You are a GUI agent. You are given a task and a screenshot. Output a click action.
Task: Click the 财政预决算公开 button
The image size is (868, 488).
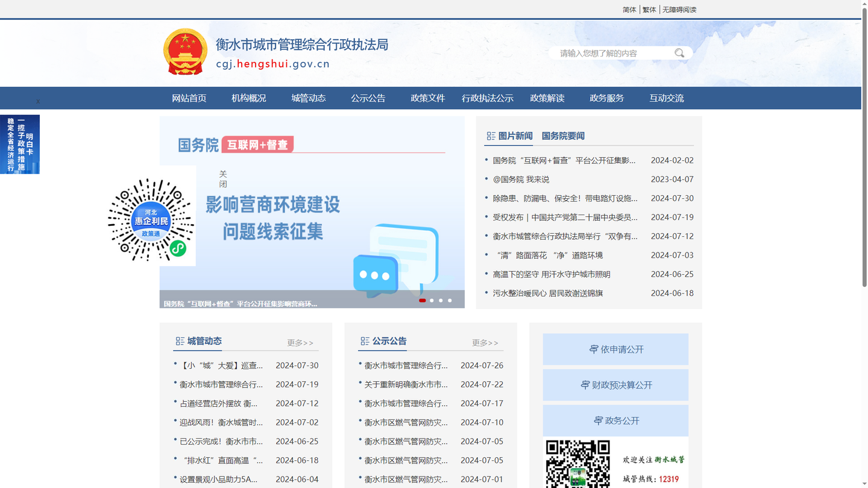615,385
